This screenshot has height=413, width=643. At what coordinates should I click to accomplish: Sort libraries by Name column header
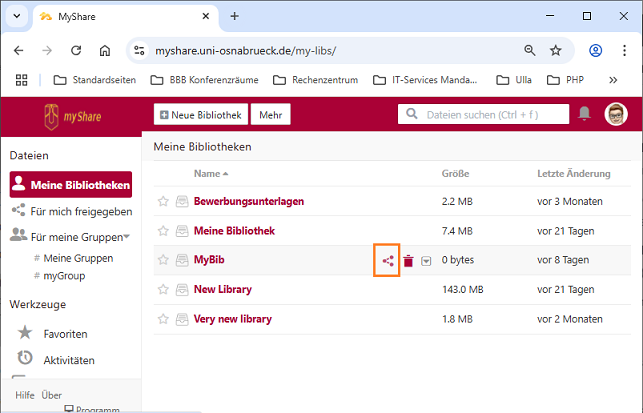[206, 174]
